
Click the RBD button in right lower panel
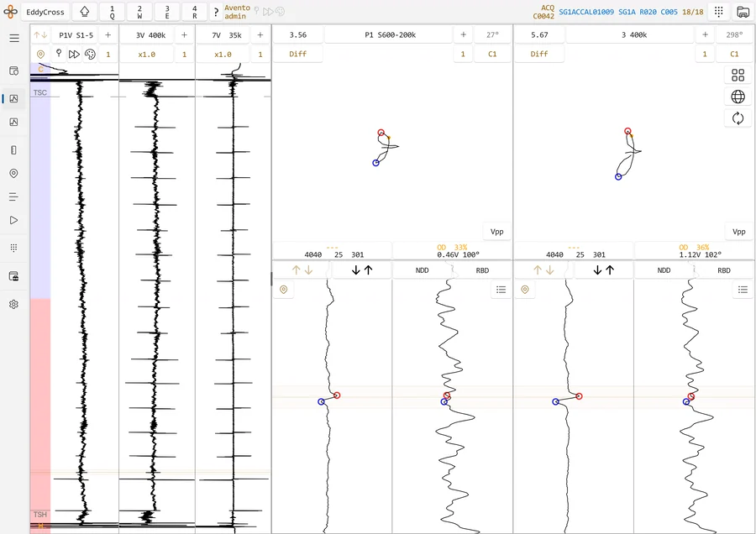click(724, 270)
